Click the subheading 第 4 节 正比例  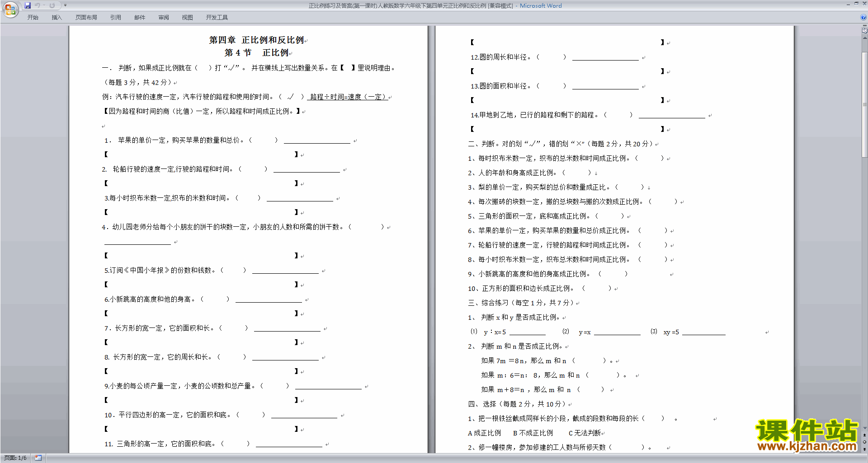click(x=256, y=52)
